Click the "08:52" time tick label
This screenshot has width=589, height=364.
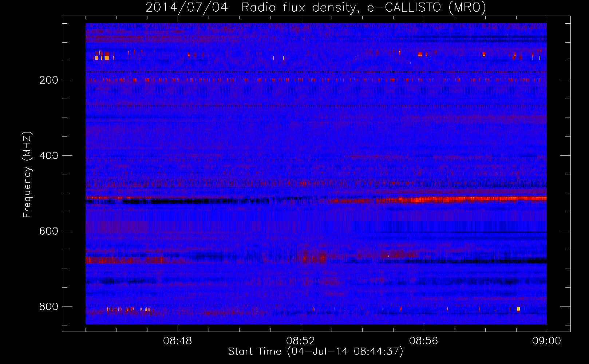tap(300, 341)
